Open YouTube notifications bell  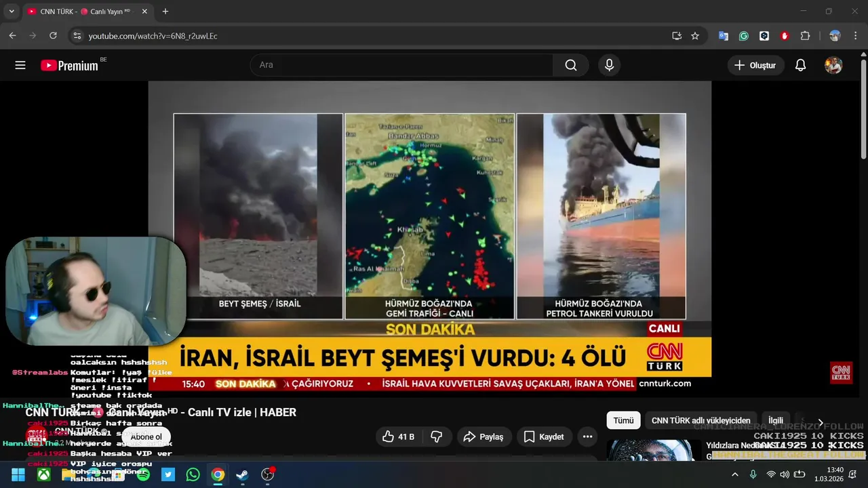click(x=800, y=65)
